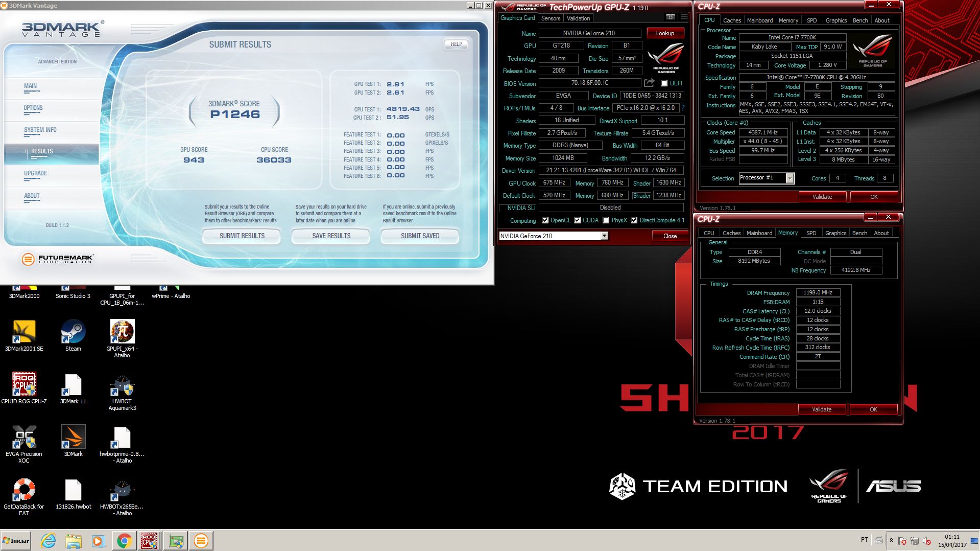Image resolution: width=980 pixels, height=551 pixels.
Task: Switch to the 3DMark Vantage taskbar item
Action: [x=201, y=541]
